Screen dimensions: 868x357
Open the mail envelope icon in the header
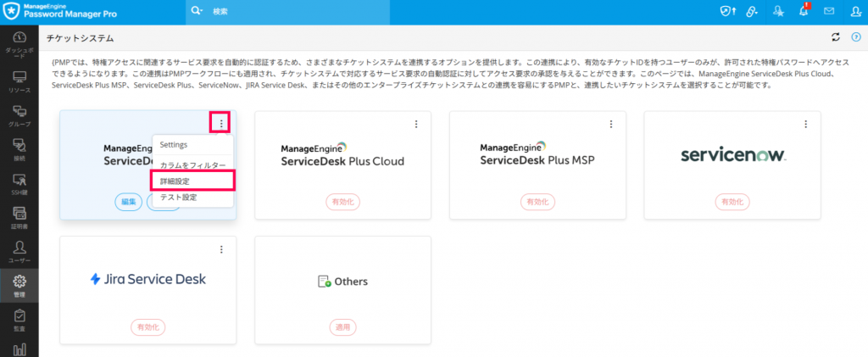click(829, 11)
